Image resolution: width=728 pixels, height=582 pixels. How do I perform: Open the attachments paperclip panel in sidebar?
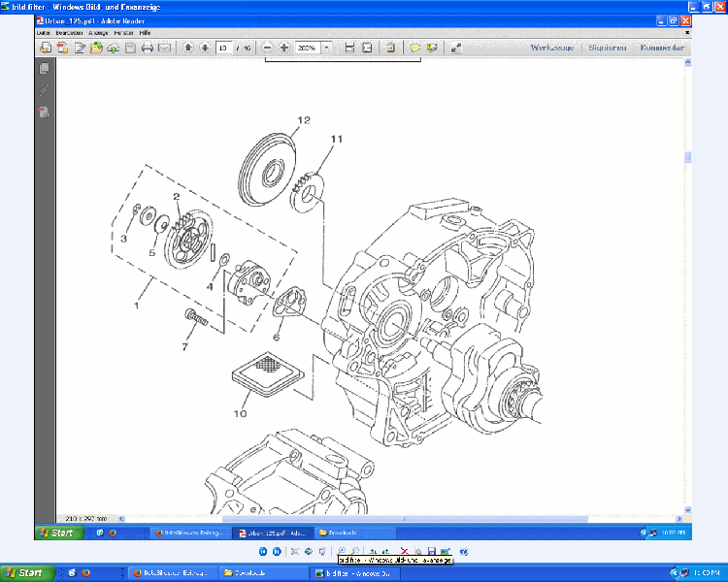point(44,90)
